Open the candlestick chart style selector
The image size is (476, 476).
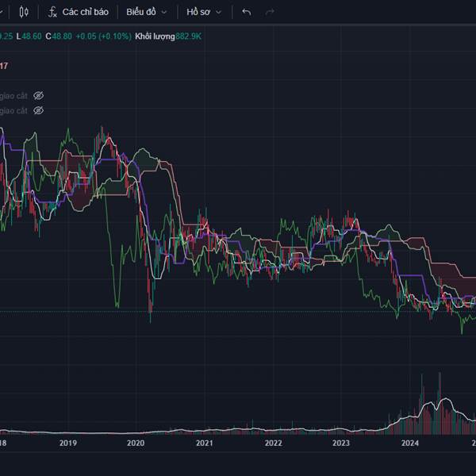(24, 12)
